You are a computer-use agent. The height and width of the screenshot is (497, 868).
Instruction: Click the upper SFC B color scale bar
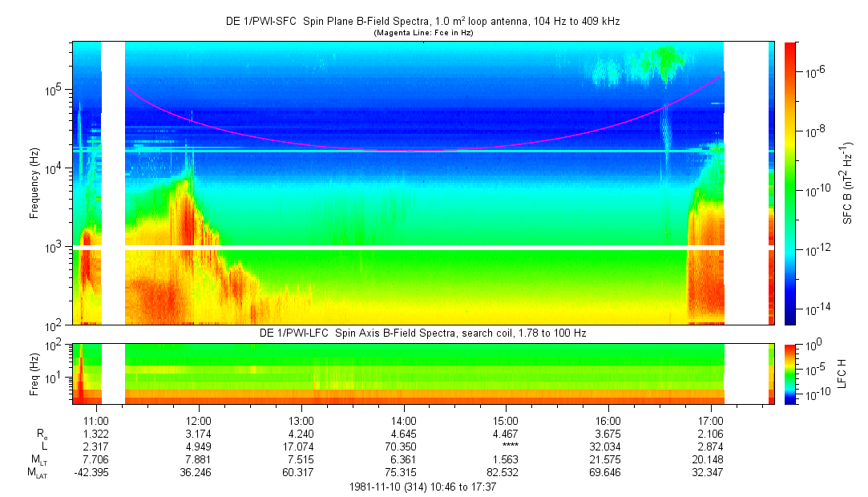point(789,183)
